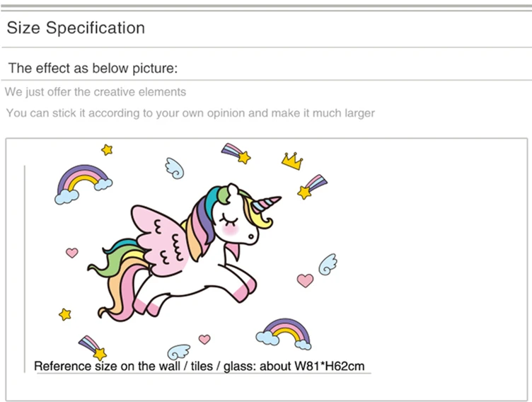Click the small pink heart at left
The height and width of the screenshot is (402, 532).
pyautogui.click(x=72, y=253)
